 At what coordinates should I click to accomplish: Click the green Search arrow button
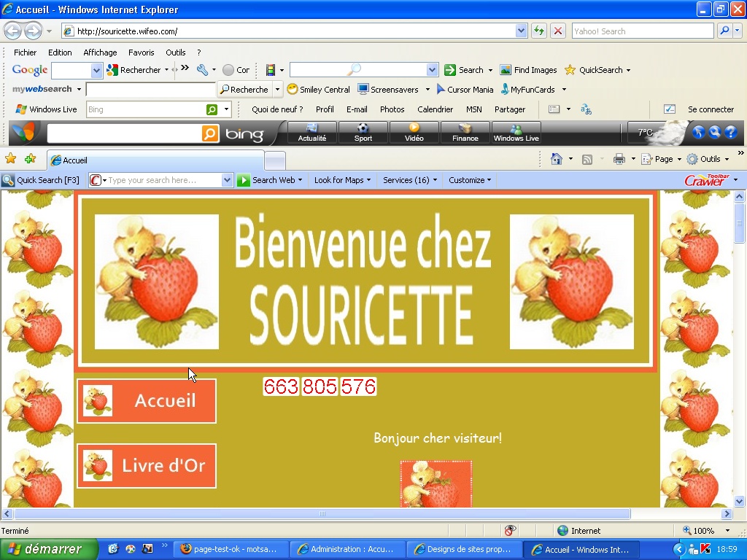449,70
